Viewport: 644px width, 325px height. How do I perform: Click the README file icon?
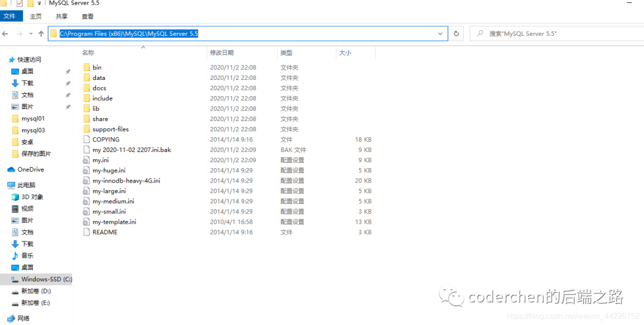click(x=86, y=232)
